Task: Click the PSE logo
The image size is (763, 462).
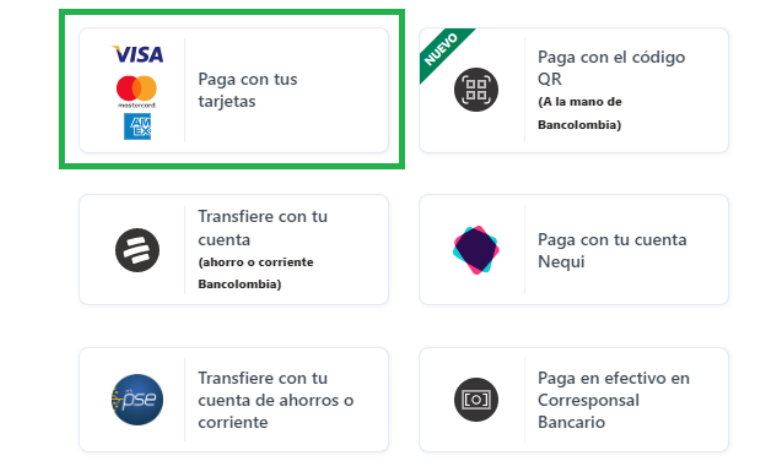Action: pos(137,400)
